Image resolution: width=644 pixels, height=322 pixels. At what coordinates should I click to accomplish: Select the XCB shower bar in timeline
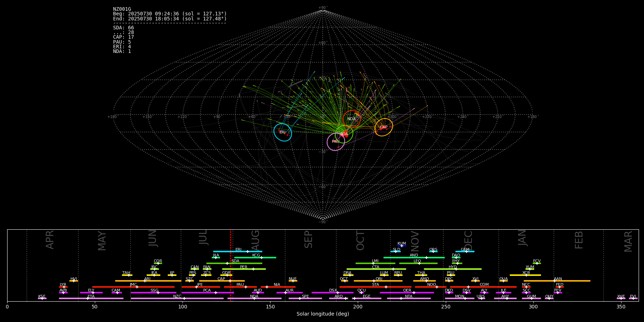[525, 275]
